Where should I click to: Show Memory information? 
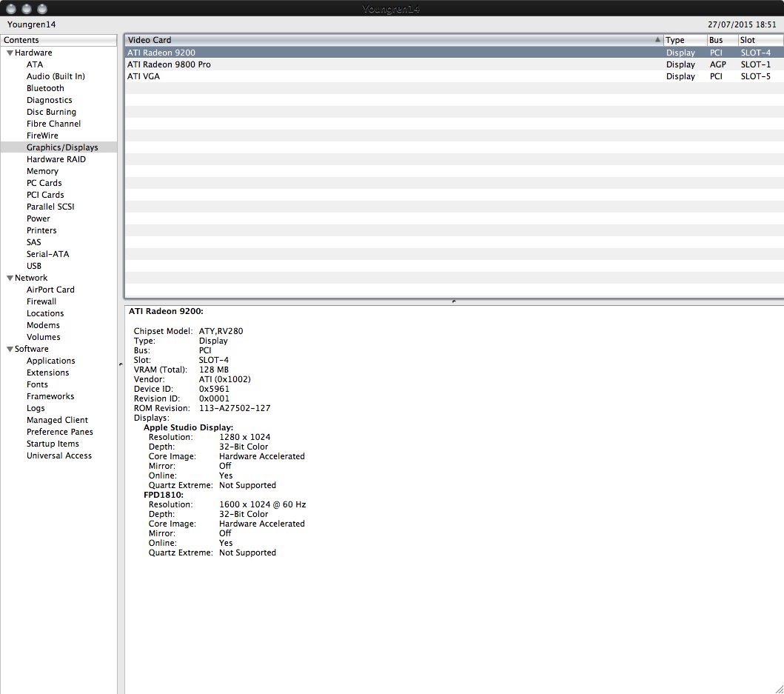pos(42,171)
